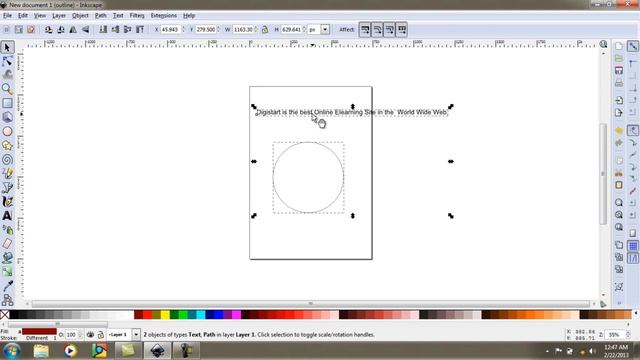Image resolution: width=640 pixels, height=360 pixels.
Task: Click Y position stepper arrows
Action: [x=218, y=29]
